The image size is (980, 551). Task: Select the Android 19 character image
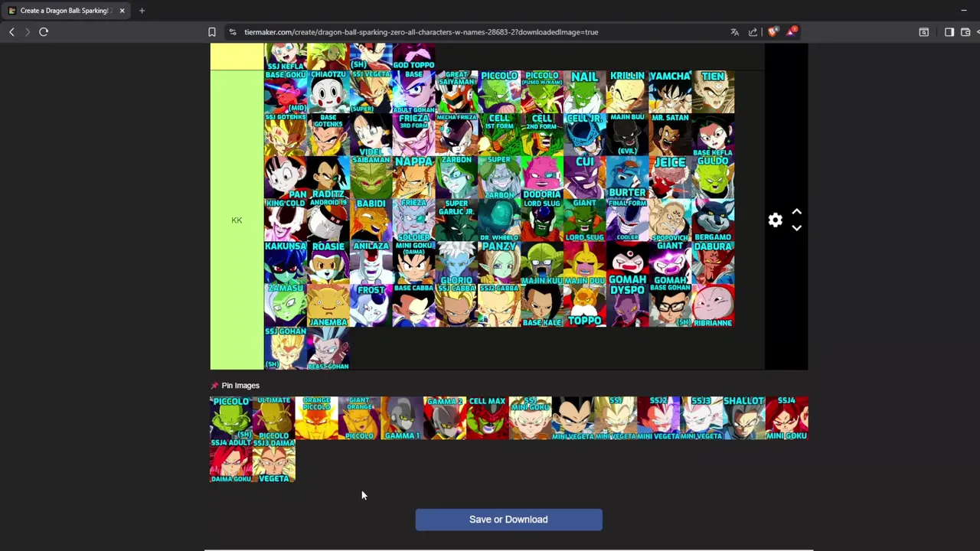(x=328, y=220)
